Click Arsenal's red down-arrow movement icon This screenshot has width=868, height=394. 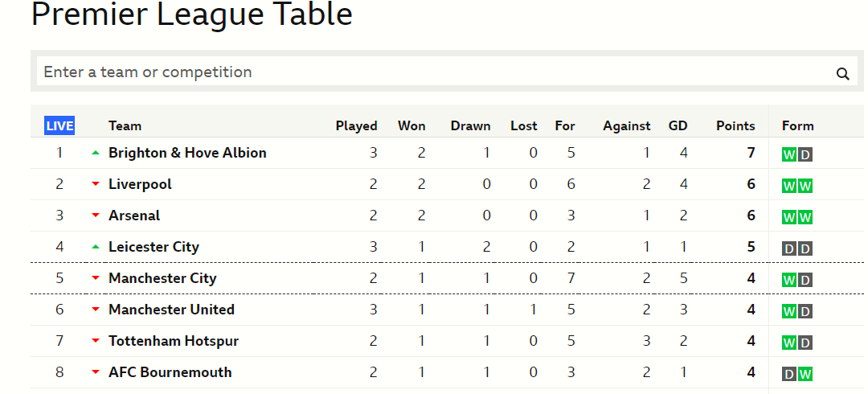pos(96,215)
